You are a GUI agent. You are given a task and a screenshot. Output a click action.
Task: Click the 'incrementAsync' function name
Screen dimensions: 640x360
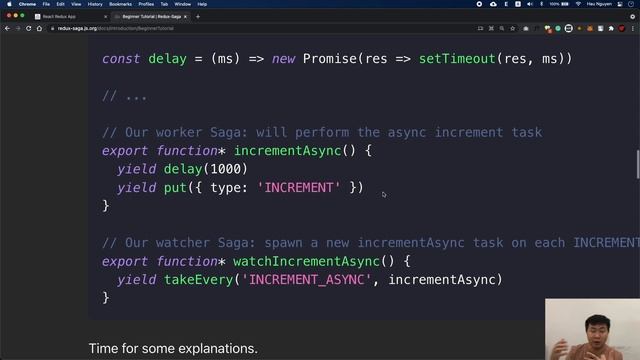287,151
